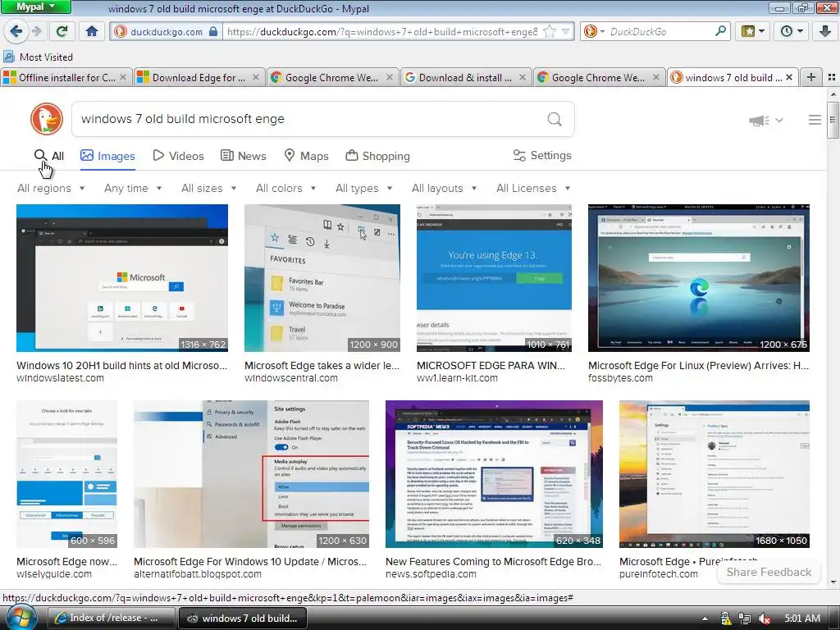The image size is (840, 630).
Task: Switch to News results
Action: (243, 156)
